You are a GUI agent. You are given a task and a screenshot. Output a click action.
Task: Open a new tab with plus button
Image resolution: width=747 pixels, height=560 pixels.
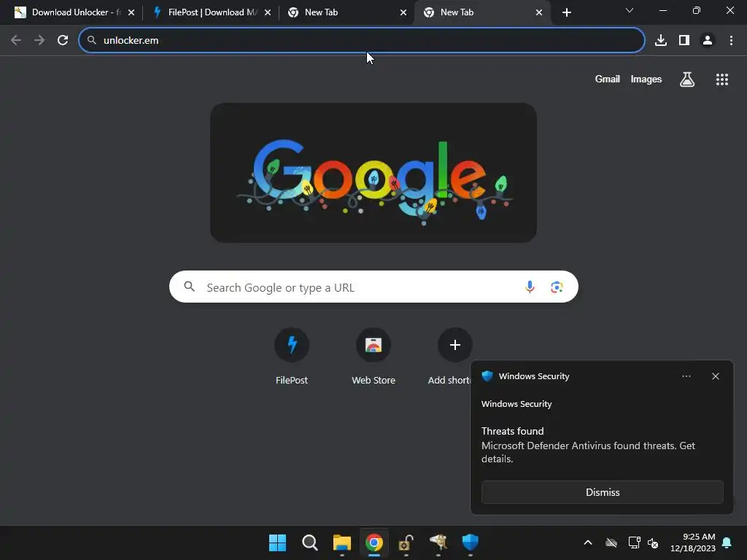point(566,12)
